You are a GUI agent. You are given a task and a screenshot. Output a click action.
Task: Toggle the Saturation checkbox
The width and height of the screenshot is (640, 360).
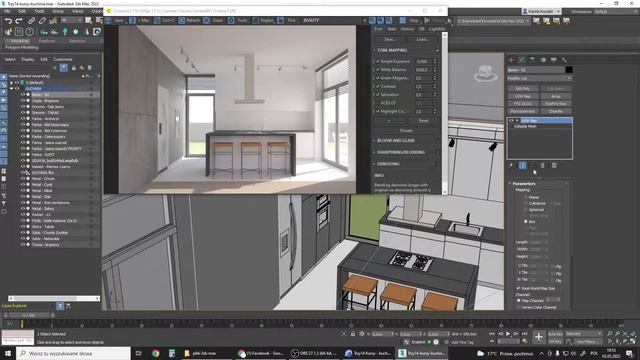pyautogui.click(x=378, y=94)
